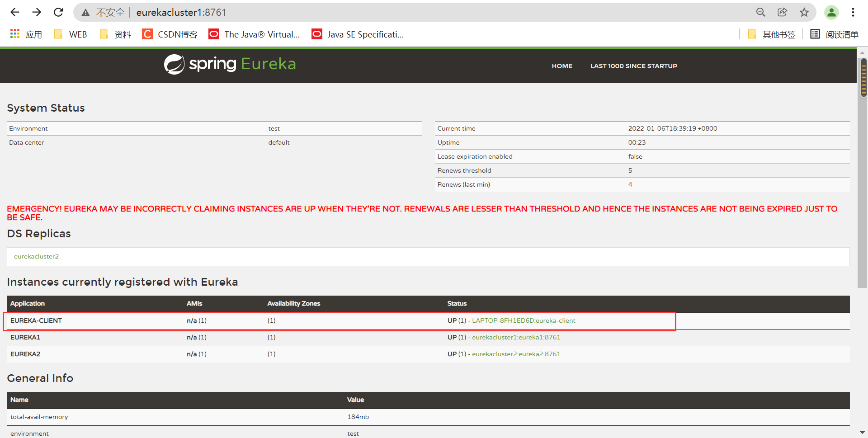This screenshot has height=438, width=868.
Task: Click the share page icon
Action: point(783,12)
